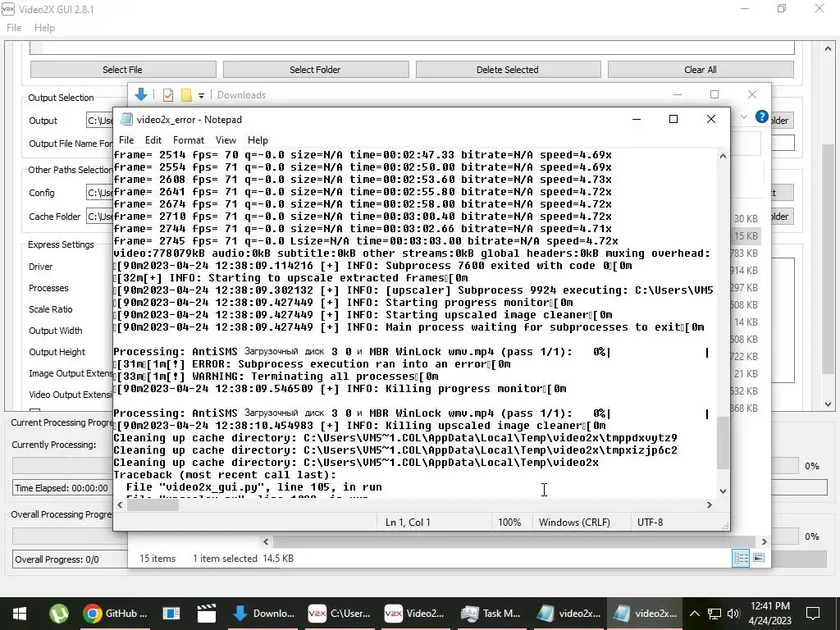Click Notepad horizontal scrollbar left arrow
Viewport: 840px width, 630px height.
point(120,504)
